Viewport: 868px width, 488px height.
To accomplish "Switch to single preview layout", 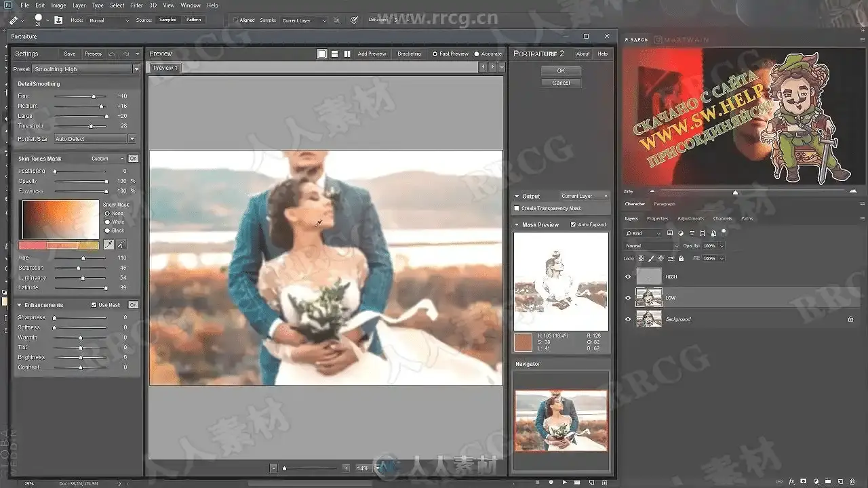I will click(x=322, y=54).
